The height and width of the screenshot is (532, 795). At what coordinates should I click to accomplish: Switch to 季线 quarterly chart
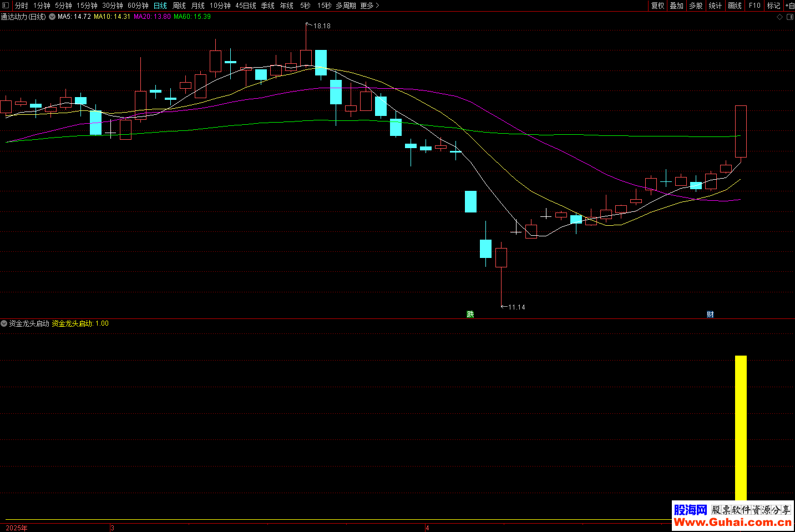(x=268, y=6)
